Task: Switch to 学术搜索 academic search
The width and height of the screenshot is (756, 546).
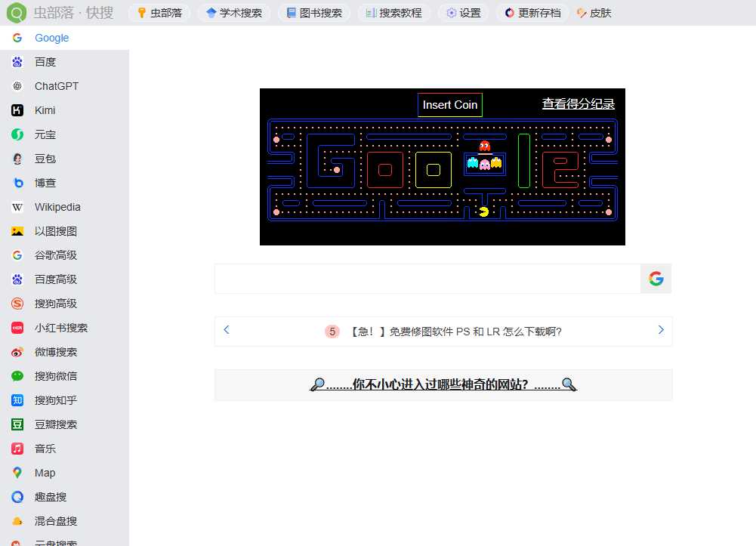Action: point(234,12)
